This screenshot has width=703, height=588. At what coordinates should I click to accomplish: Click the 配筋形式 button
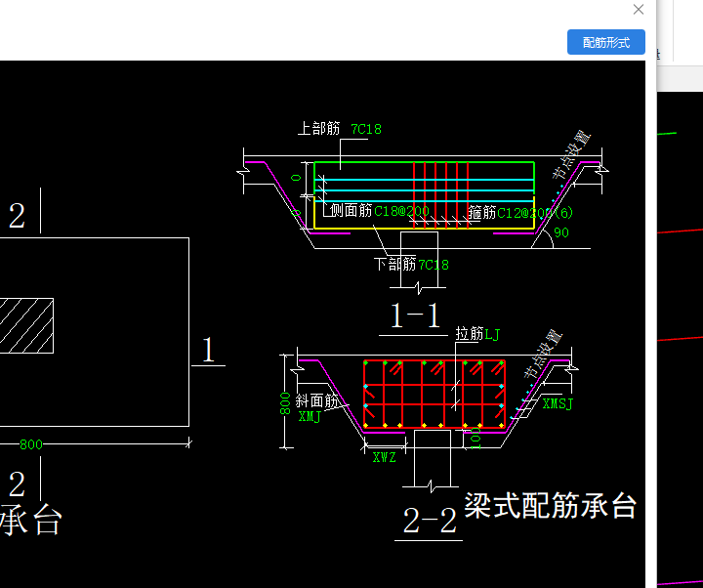click(605, 42)
